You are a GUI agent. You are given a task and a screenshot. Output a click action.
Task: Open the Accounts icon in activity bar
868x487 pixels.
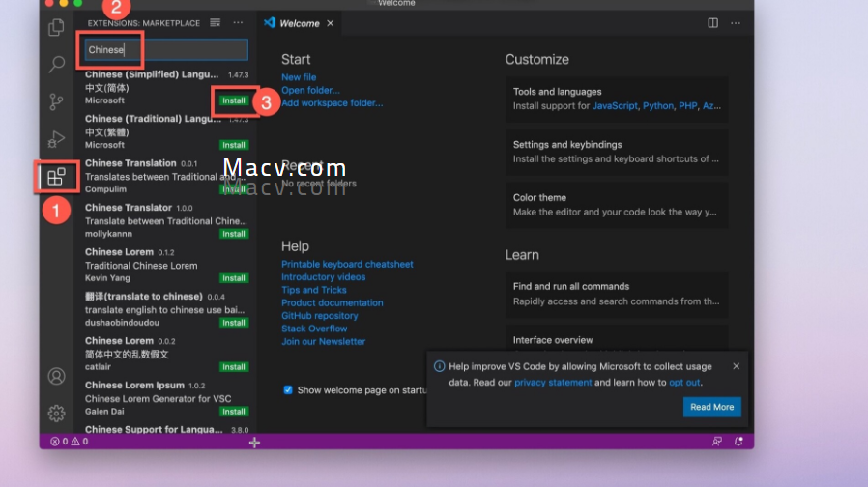(x=56, y=376)
